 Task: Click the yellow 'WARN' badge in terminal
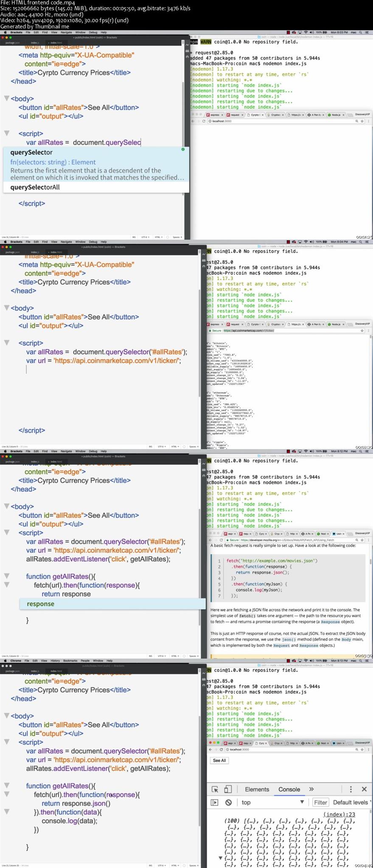(205, 42)
